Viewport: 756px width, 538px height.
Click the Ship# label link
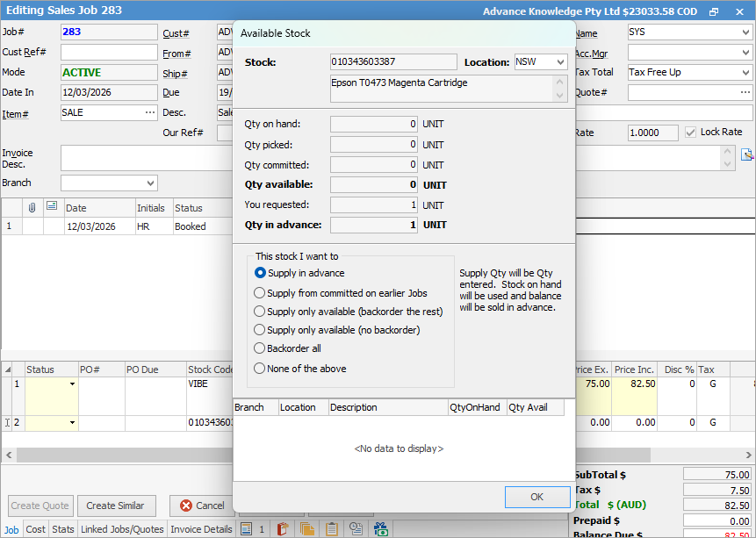(x=175, y=74)
